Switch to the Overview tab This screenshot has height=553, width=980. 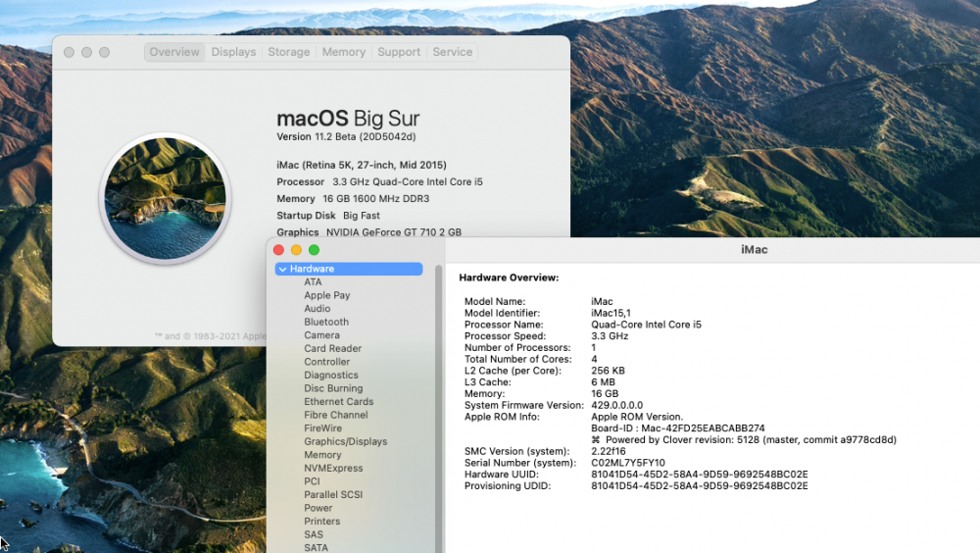tap(174, 52)
